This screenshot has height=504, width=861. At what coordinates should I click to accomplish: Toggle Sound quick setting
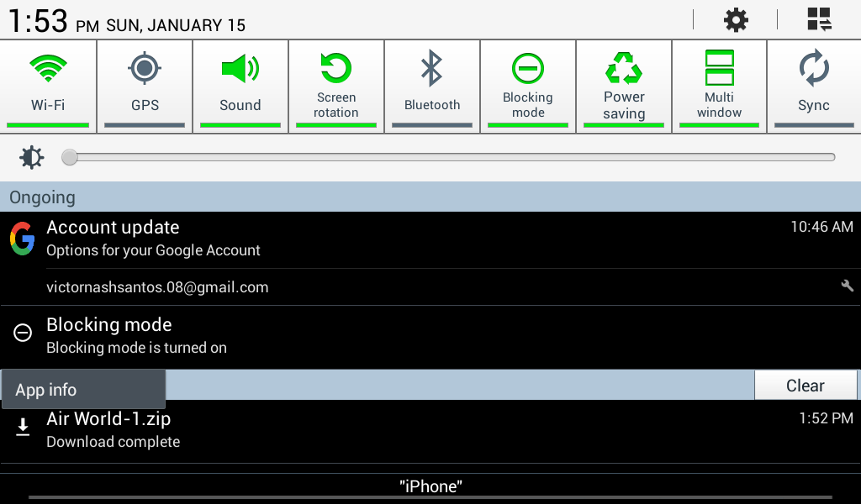click(x=240, y=87)
